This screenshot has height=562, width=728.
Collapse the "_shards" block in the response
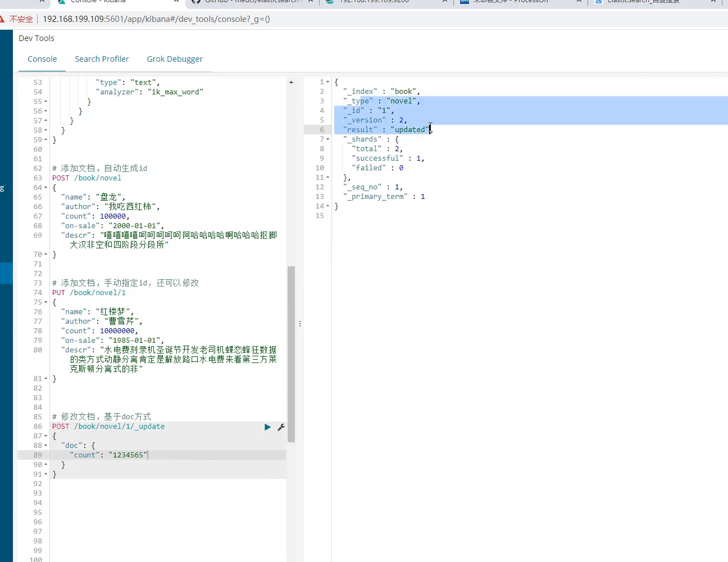(328, 139)
